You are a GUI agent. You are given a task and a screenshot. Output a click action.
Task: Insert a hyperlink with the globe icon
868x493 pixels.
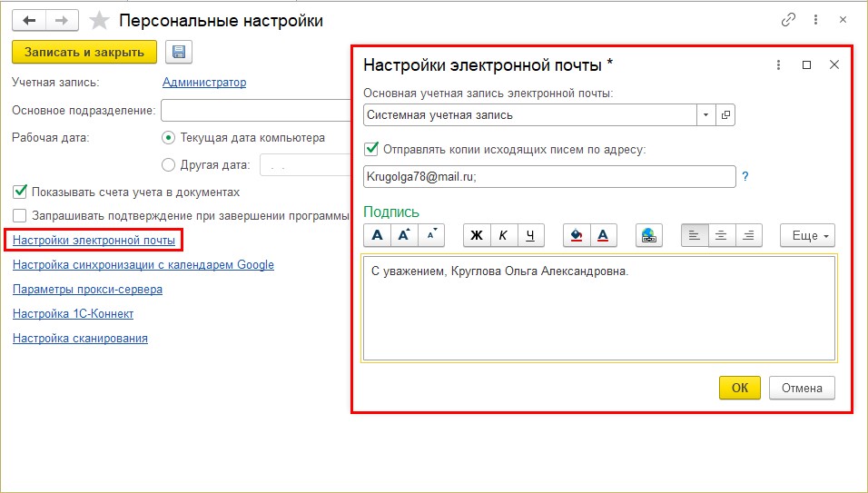click(649, 235)
